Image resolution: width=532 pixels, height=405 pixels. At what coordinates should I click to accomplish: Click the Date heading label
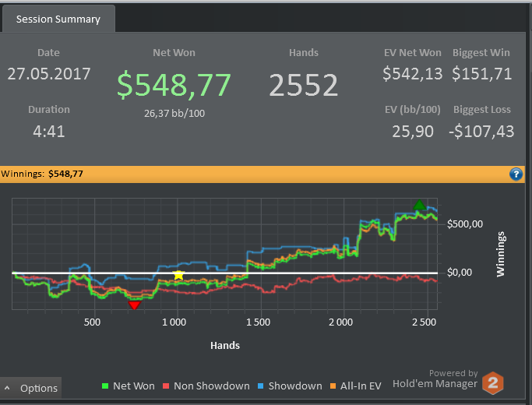click(x=48, y=53)
